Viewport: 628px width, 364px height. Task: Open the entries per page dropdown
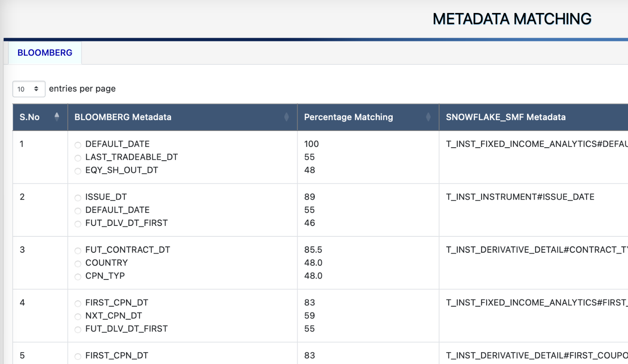pos(29,89)
